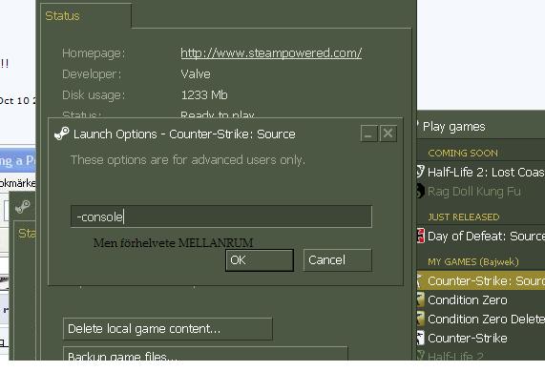The image size is (545, 392).
Task: Click the Condition Zero game icon
Action: point(421,299)
